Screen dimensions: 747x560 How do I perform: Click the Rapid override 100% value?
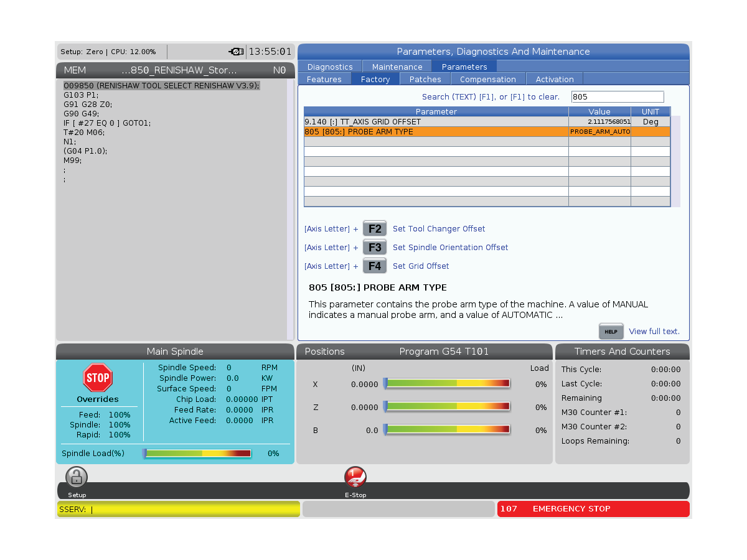click(120, 435)
